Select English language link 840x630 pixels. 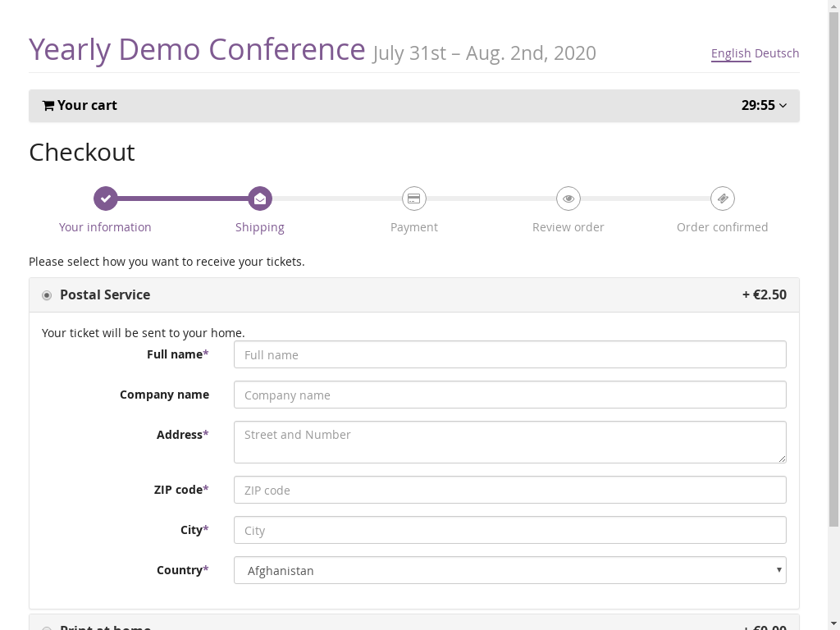730,53
